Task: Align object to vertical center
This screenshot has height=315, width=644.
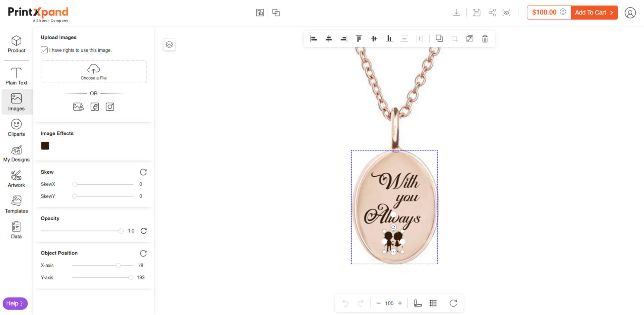Action: point(374,39)
